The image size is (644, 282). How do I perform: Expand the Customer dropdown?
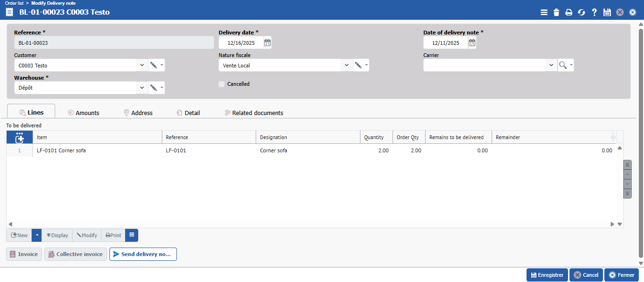pyautogui.click(x=142, y=65)
